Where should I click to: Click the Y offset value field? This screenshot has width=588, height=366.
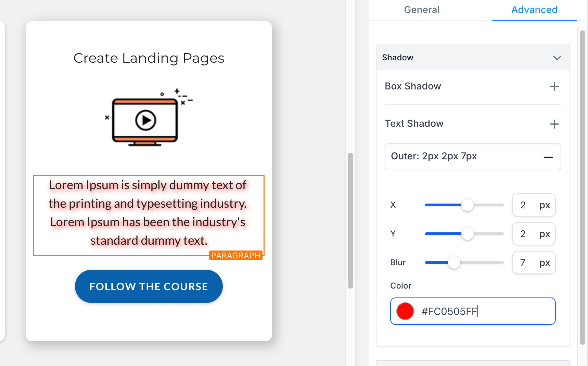coord(534,234)
